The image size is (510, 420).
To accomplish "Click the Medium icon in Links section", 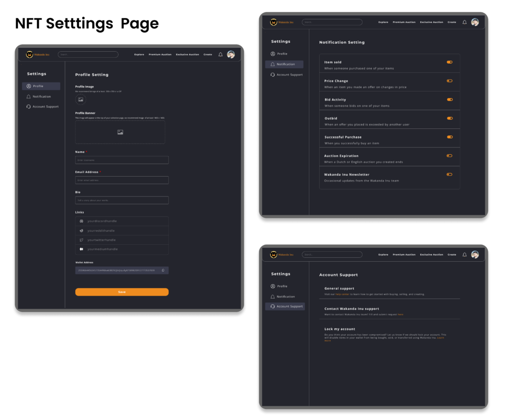I will click(81, 249).
